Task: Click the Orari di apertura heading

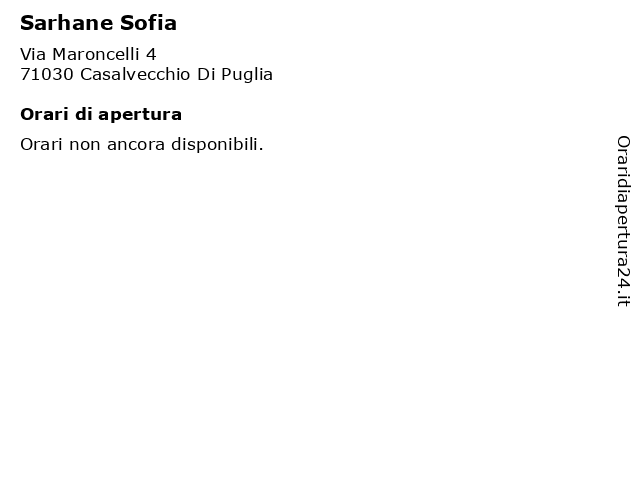Action: [x=101, y=115]
